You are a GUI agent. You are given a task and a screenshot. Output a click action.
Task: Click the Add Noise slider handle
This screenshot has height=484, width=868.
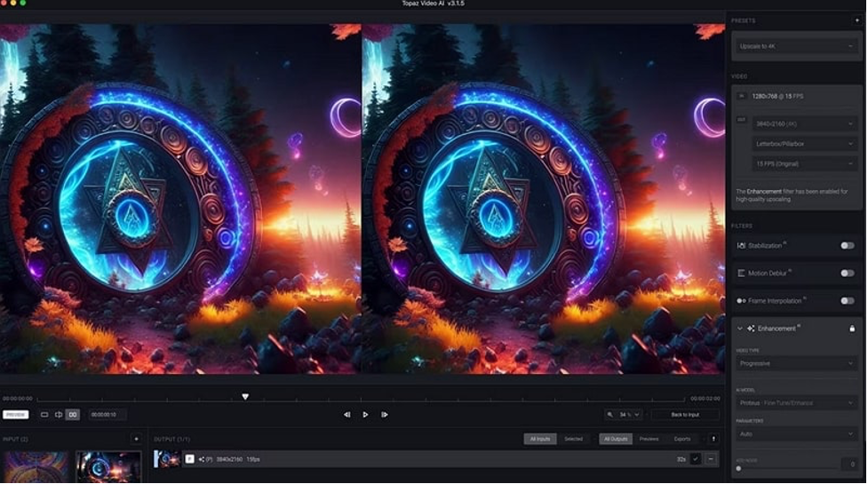738,468
